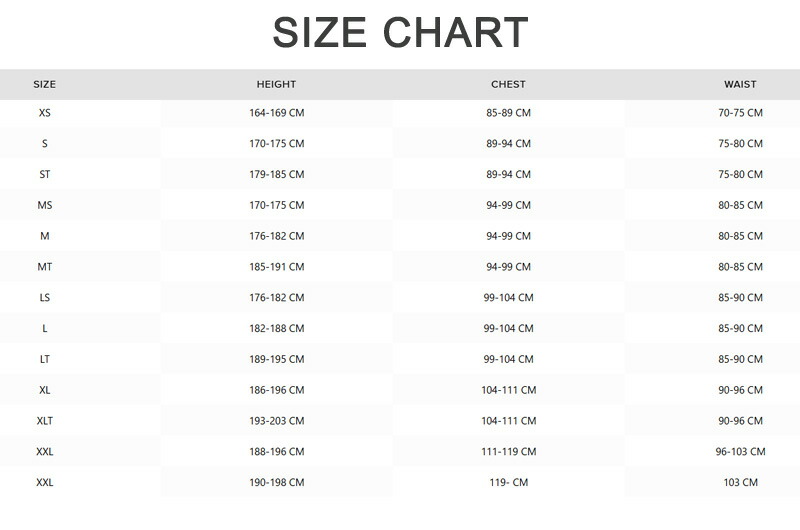Screen dimensions: 800x530
Task: Select the SIZE column header
Action: [x=44, y=85]
